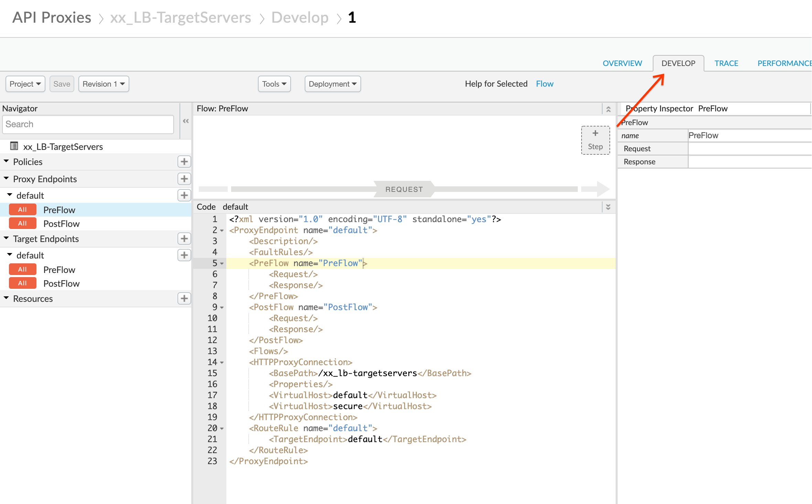Image resolution: width=812 pixels, height=504 pixels.
Task: Click plus icon beside proxy default endpoint
Action: tap(184, 195)
